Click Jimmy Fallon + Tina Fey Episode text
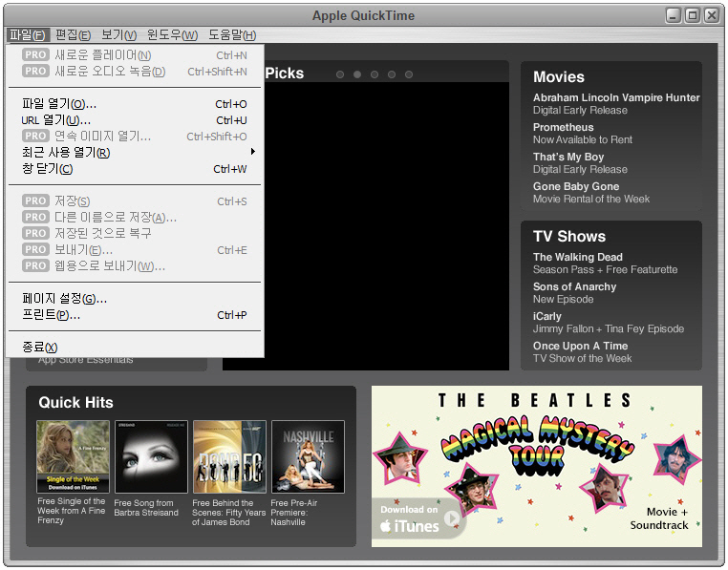 pos(609,329)
